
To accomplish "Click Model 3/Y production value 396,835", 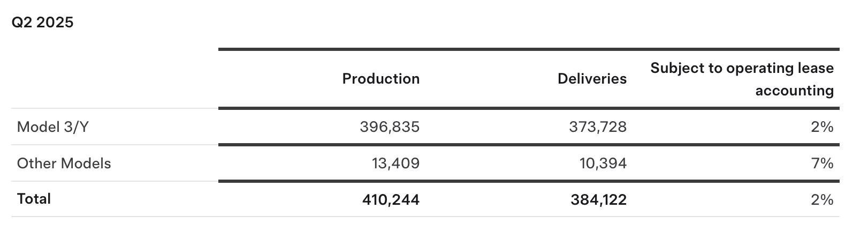I will click(390, 127).
